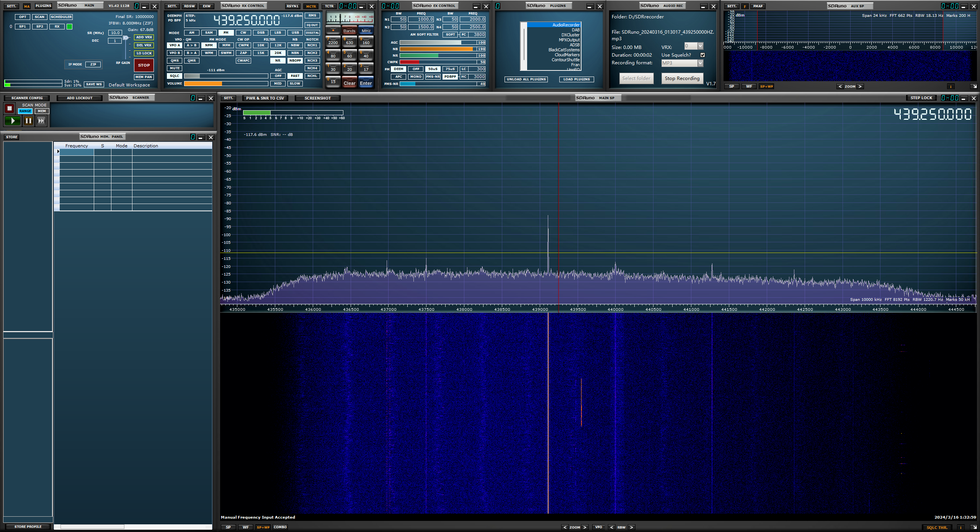Switch to COMBO display mode

coord(280,527)
